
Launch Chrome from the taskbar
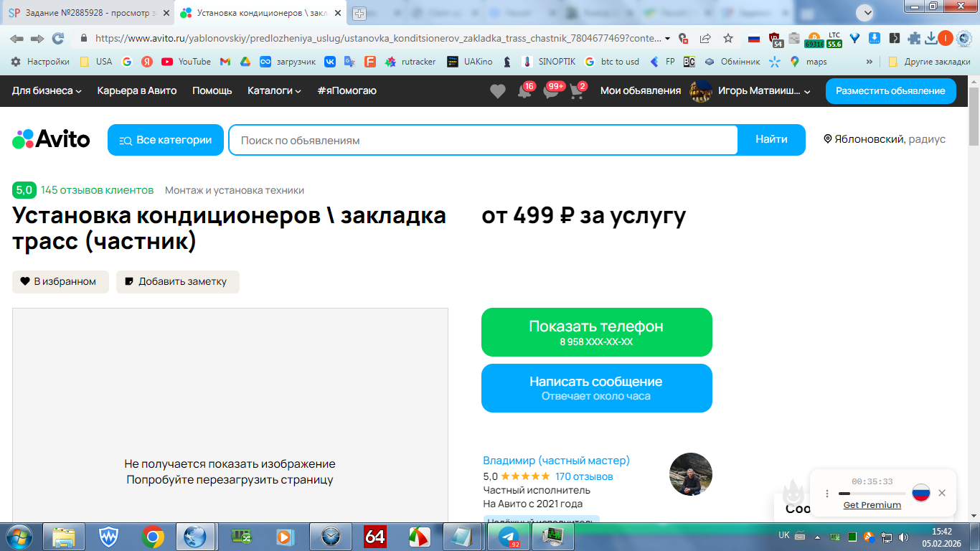click(152, 536)
